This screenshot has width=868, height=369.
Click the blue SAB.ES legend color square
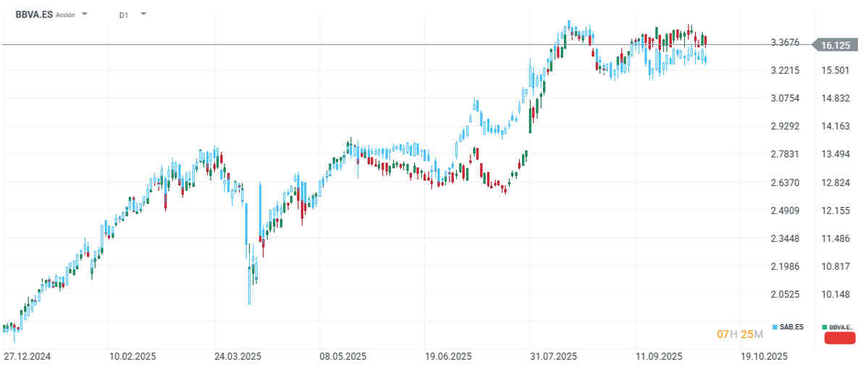tap(775, 327)
